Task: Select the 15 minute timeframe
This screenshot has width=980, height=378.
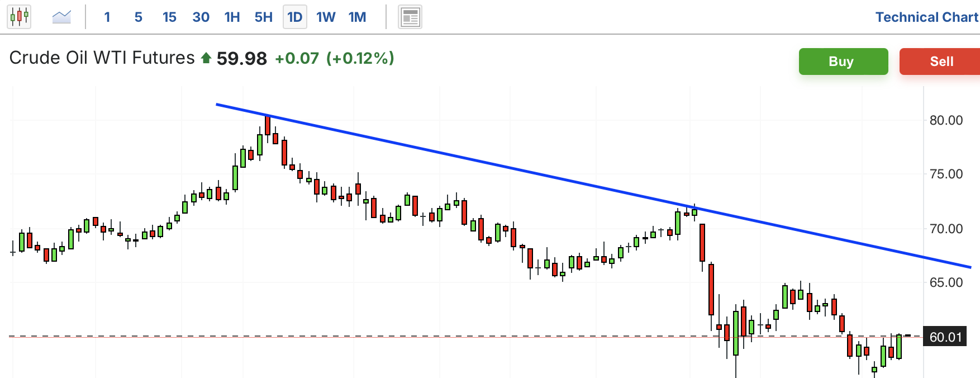Action: click(x=169, y=17)
